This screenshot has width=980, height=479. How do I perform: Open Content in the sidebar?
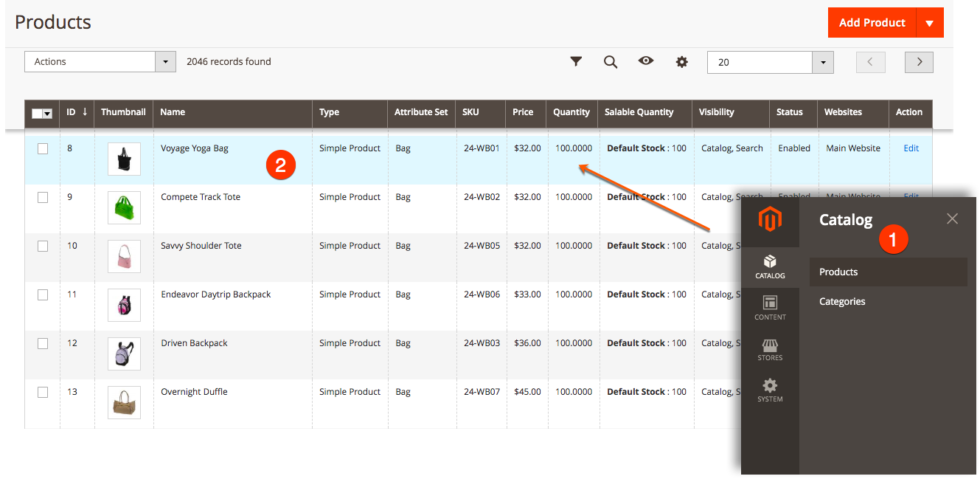tap(770, 308)
